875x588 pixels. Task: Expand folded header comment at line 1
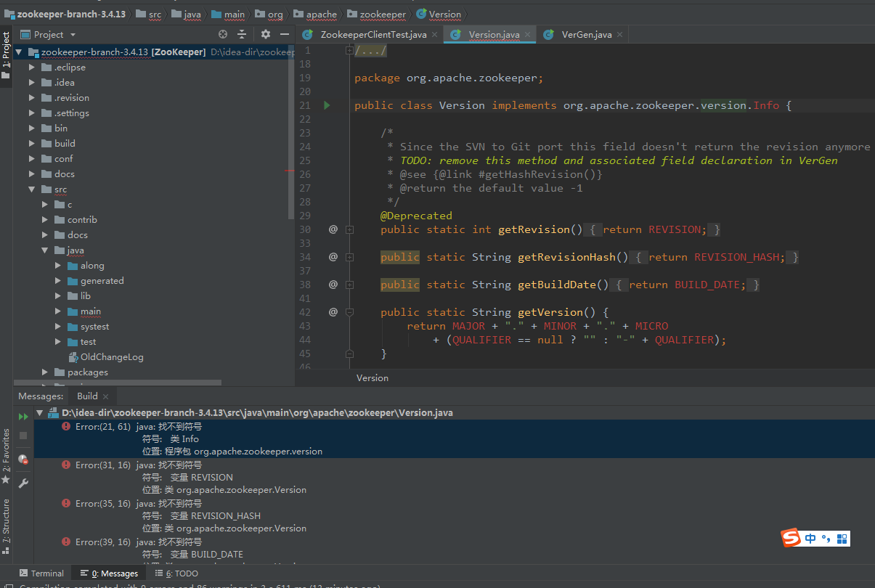[x=349, y=50]
